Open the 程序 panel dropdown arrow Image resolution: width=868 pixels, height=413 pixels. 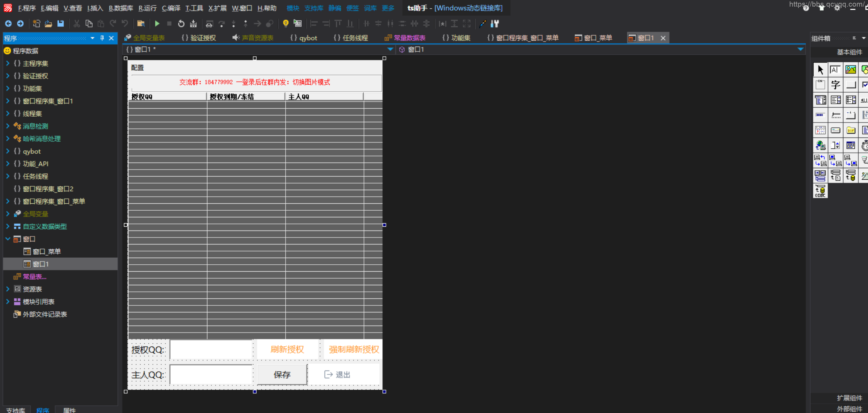pyautogui.click(x=92, y=38)
